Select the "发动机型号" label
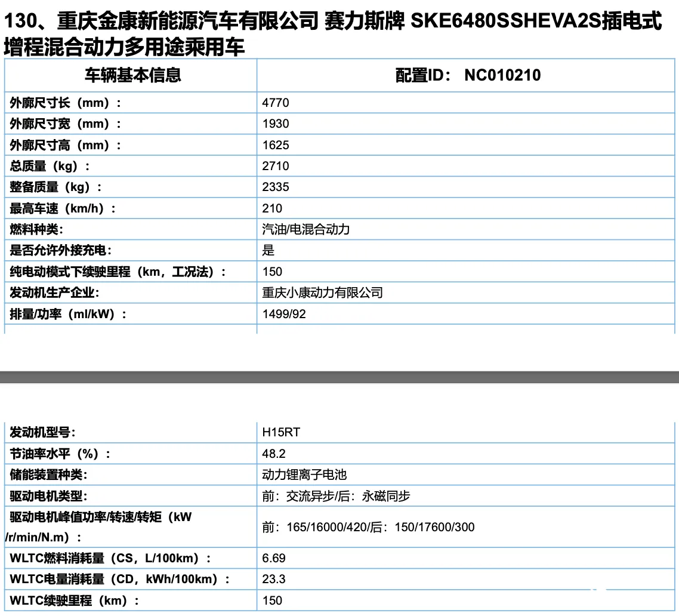679x616 pixels. click(42, 432)
